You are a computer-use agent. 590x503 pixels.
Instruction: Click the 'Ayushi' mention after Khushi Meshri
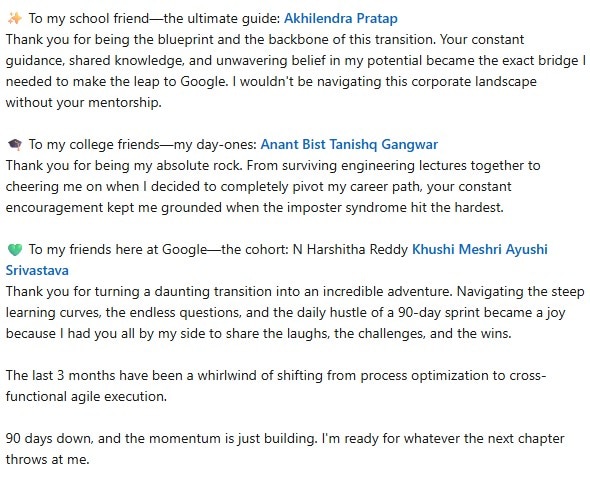pos(526,249)
